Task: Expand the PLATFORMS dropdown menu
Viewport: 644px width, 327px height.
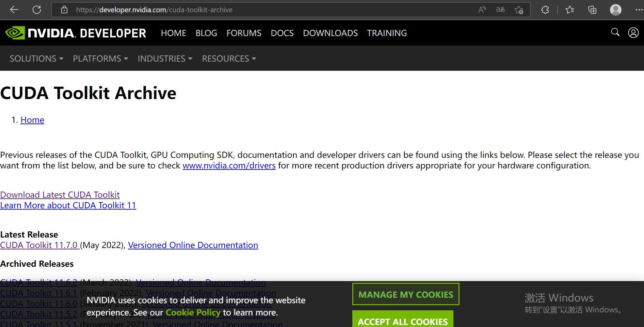Action: tap(100, 59)
